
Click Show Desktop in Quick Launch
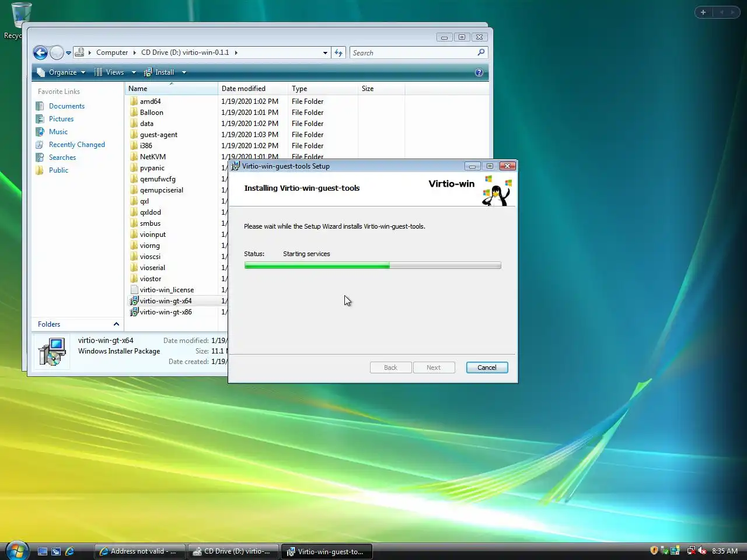(x=43, y=551)
